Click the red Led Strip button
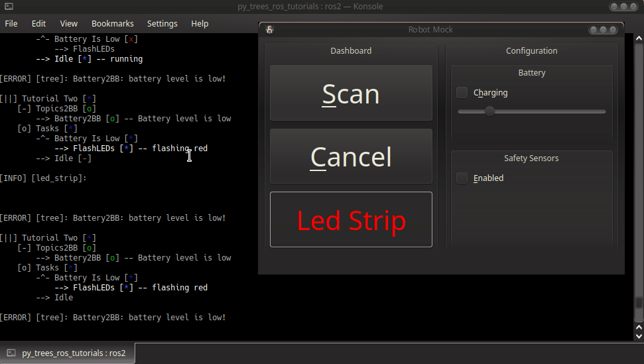This screenshot has height=364, width=644. pos(351,219)
